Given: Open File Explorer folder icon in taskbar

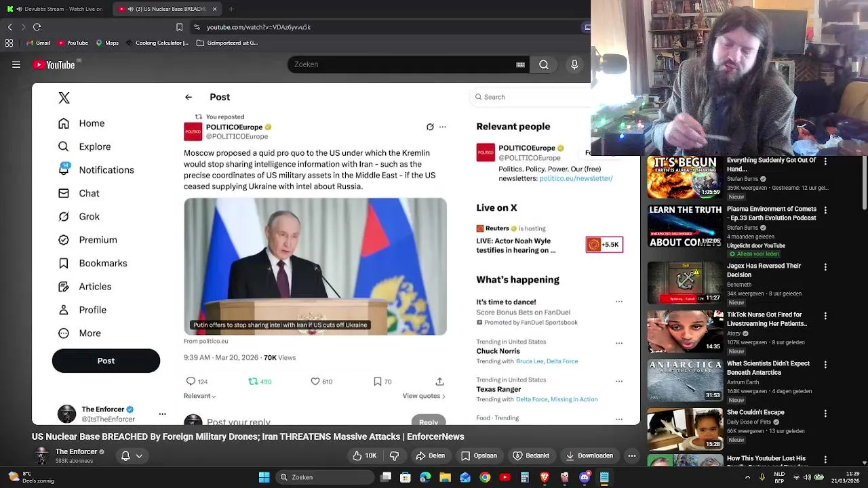Looking at the screenshot, I should pyautogui.click(x=445, y=477).
